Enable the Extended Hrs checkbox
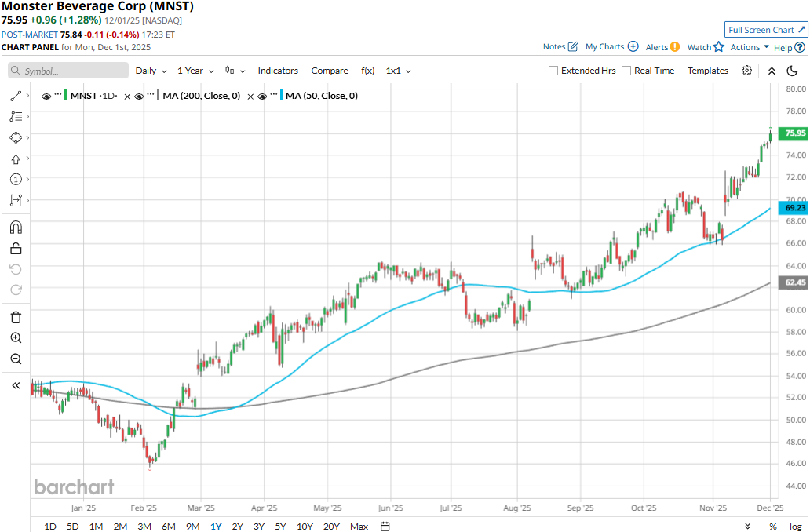 pyautogui.click(x=553, y=71)
